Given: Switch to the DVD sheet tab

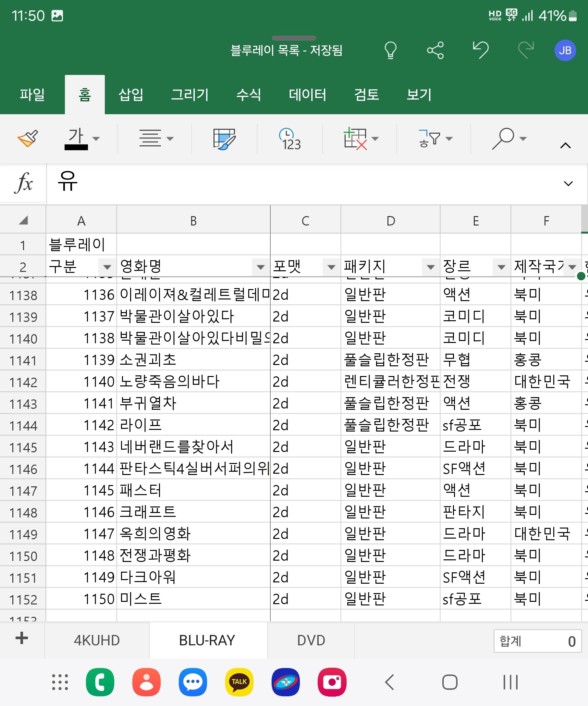Looking at the screenshot, I should click(311, 640).
